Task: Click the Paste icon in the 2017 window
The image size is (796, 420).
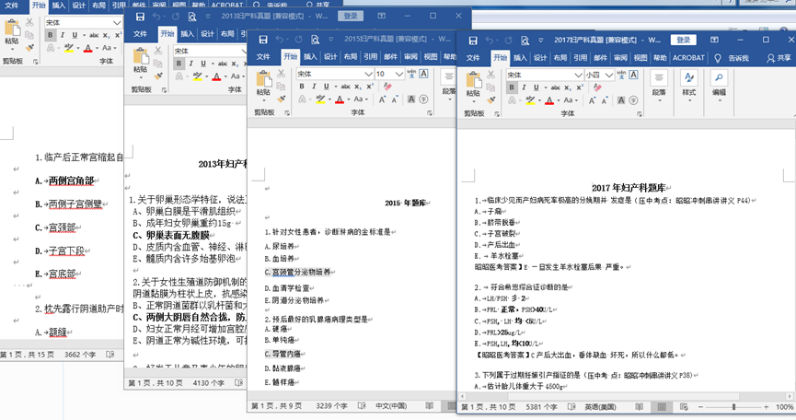Action: tap(475, 81)
